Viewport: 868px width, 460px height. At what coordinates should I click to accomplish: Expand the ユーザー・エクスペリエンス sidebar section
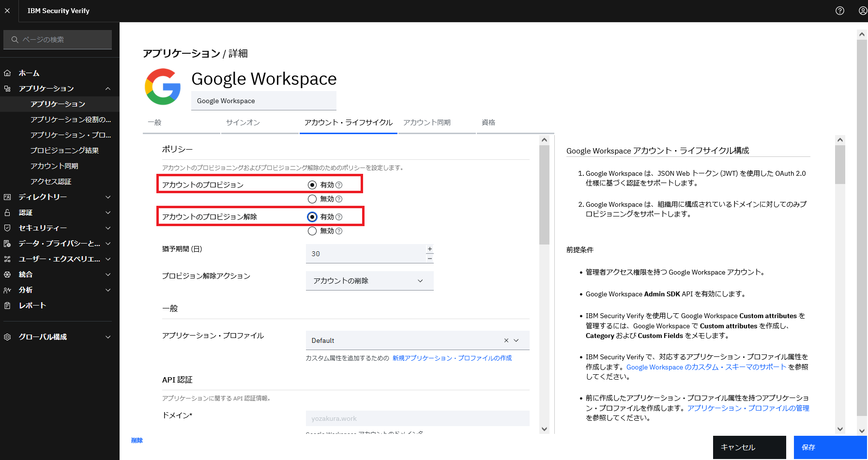click(x=108, y=259)
